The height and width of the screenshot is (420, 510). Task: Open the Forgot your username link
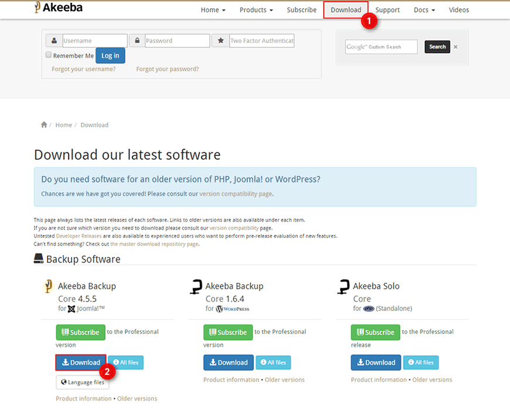[x=84, y=69]
